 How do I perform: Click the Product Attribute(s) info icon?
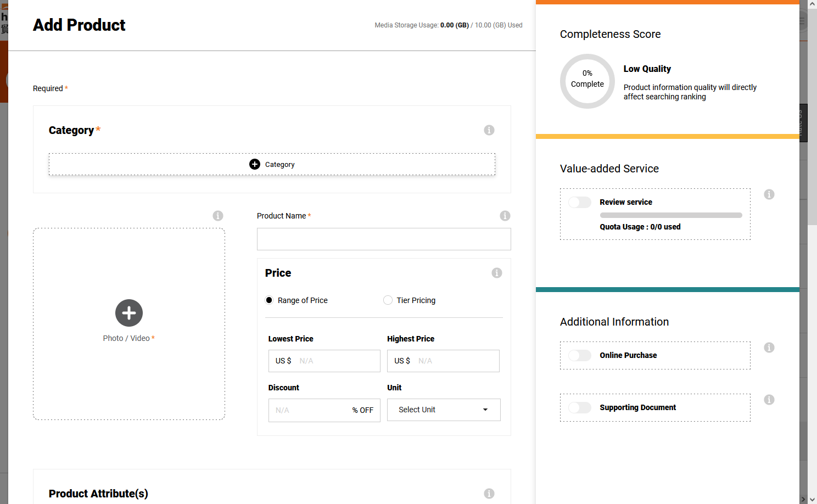pyautogui.click(x=489, y=494)
